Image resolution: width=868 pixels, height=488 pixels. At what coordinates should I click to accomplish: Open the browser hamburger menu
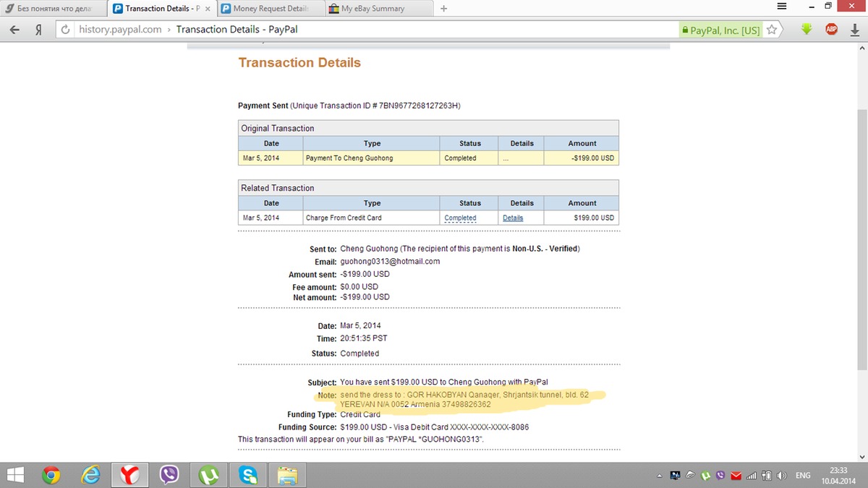[781, 6]
